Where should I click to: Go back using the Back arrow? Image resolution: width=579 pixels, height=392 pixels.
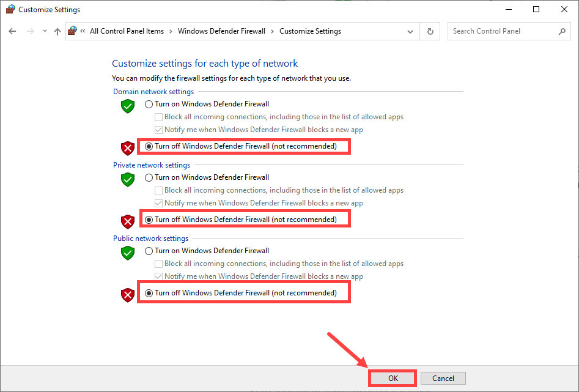[x=12, y=31]
